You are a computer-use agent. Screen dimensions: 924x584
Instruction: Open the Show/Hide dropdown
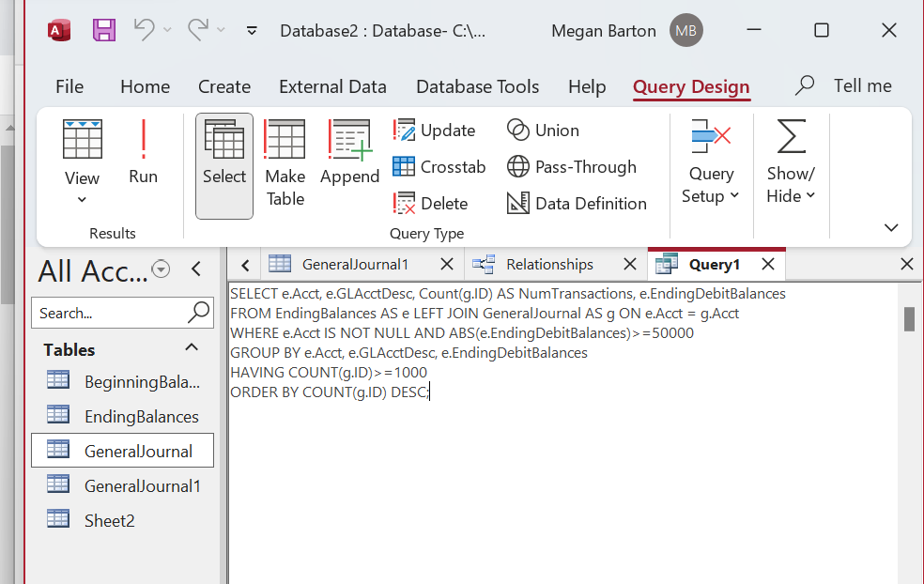tap(791, 164)
